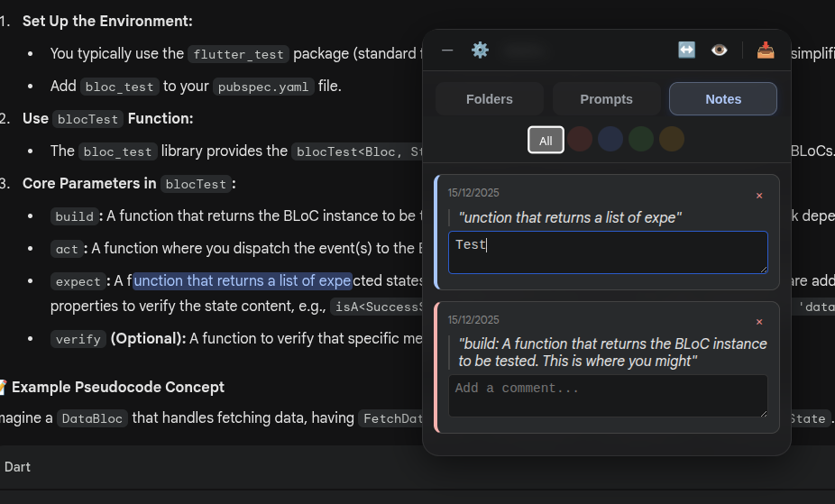The height and width of the screenshot is (504, 835).
Task: Click "bloc_test" in the "Add ... to your" line
Action: 119,87
